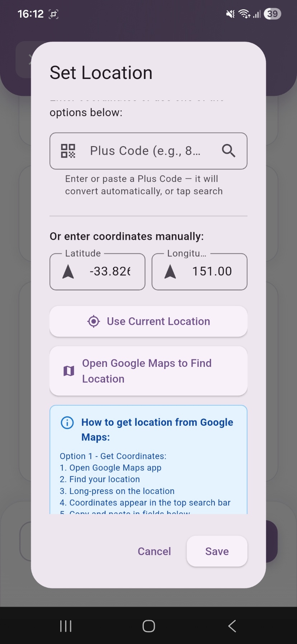297x644 pixels.
Task: Tap the QR grid icon in Plus Code field
Action: pos(68,151)
